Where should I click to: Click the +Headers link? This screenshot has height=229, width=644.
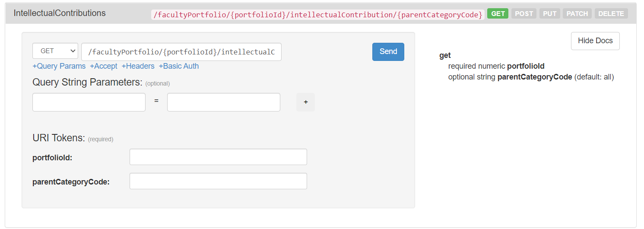pos(138,66)
